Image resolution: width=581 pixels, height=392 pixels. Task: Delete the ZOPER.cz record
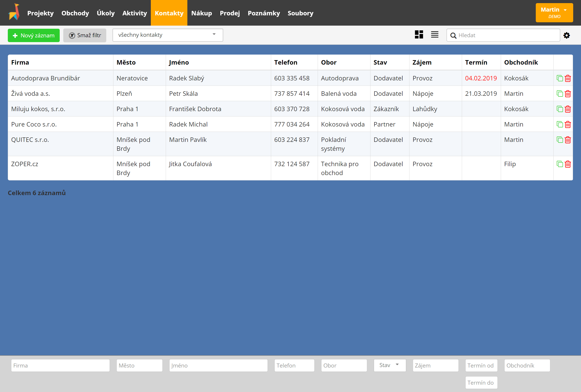tap(568, 164)
